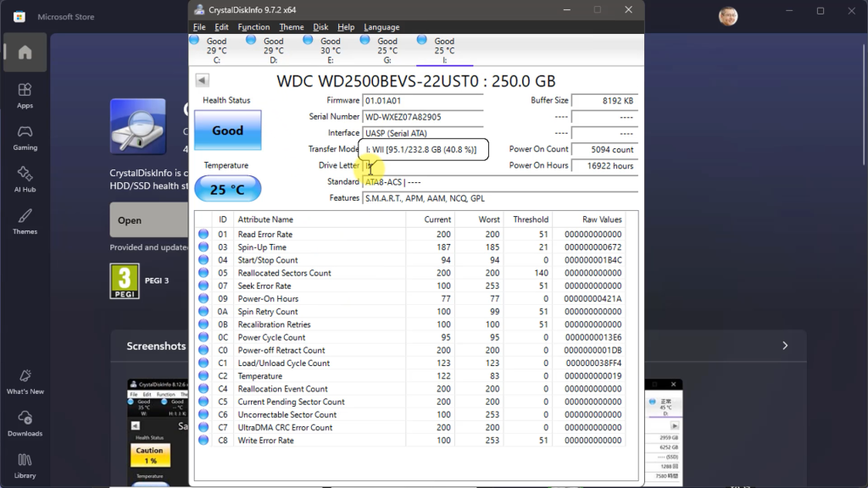The height and width of the screenshot is (488, 868).
Task: Expand the Screenshots section chevron
Action: tap(785, 346)
